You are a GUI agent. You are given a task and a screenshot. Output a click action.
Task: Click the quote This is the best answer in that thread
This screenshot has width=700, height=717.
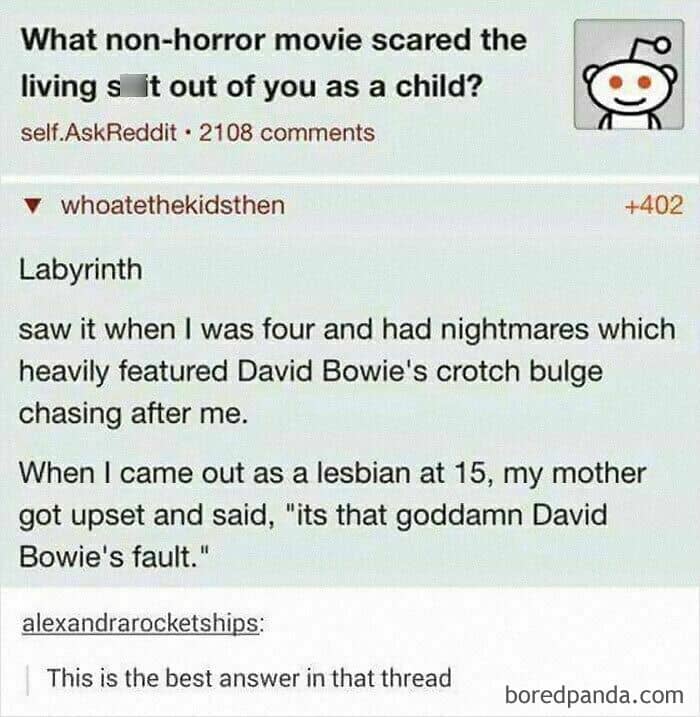[x=249, y=678]
